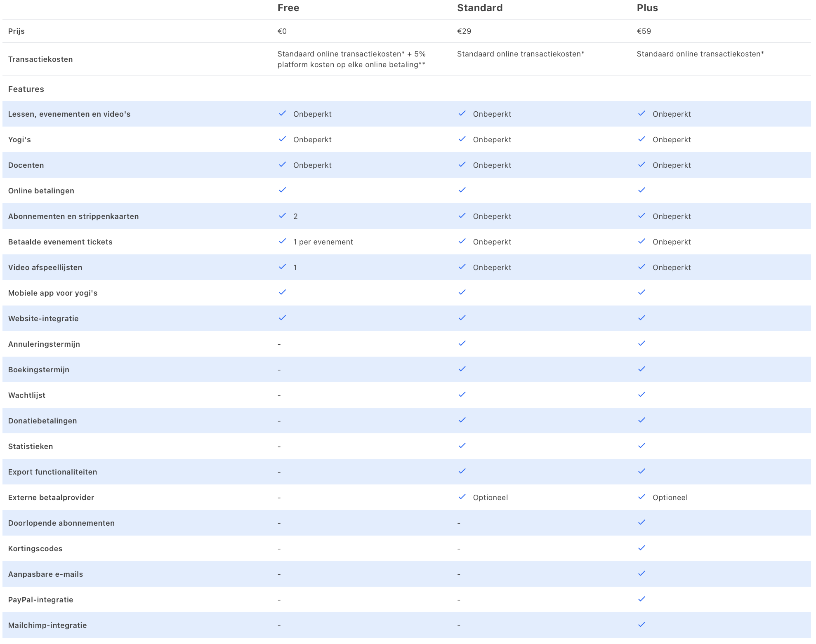Click Plus checkmark for Video afspeellijsten
816x644 pixels.
point(641,267)
